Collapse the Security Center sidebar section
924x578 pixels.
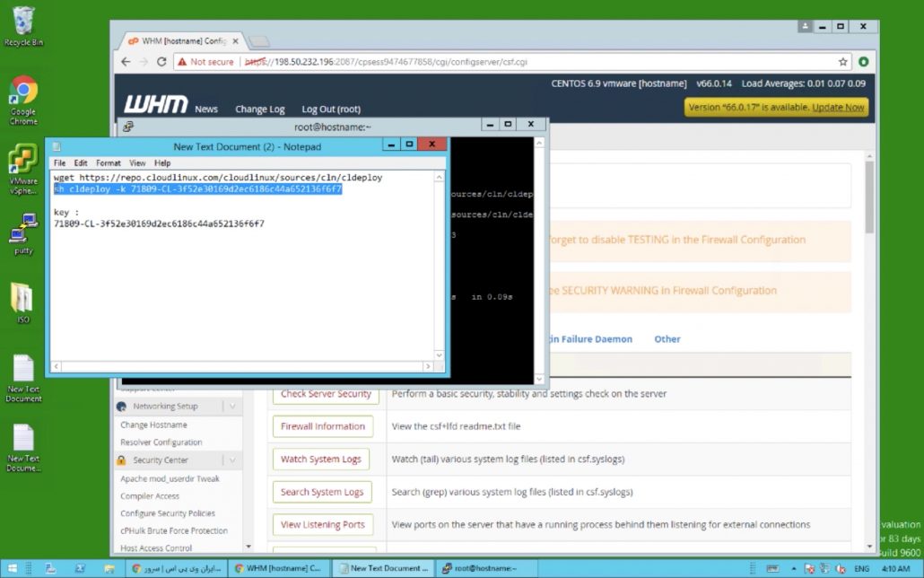click(231, 460)
